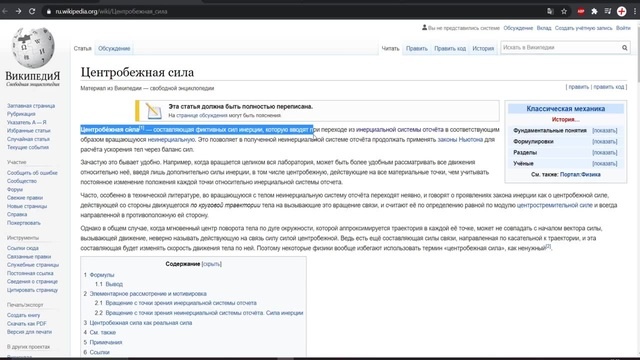Open центростремительной силе link
Image resolution: width=640 pixels, height=360 pixels.
pos(554,205)
